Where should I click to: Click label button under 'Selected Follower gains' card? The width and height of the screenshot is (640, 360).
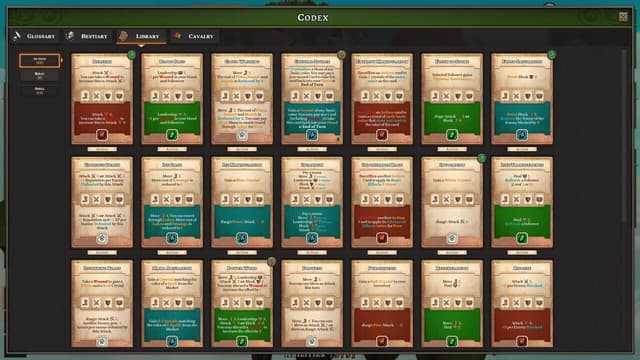click(452, 149)
